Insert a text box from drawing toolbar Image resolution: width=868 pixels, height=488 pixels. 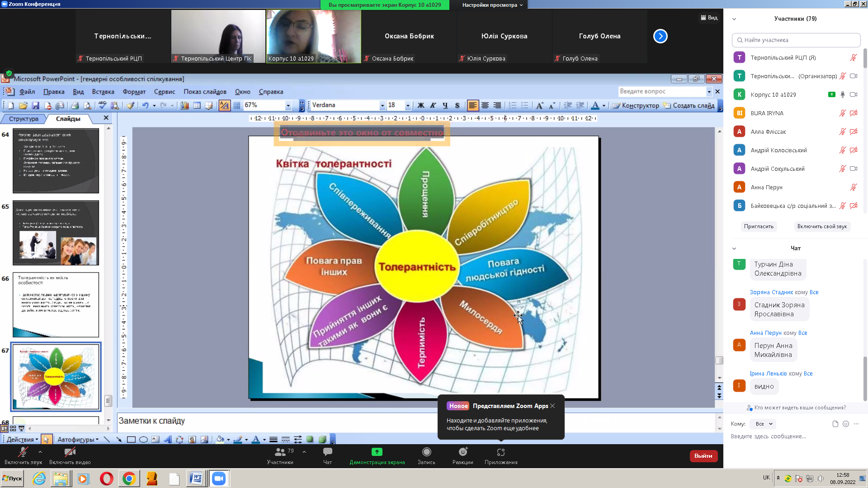click(156, 439)
